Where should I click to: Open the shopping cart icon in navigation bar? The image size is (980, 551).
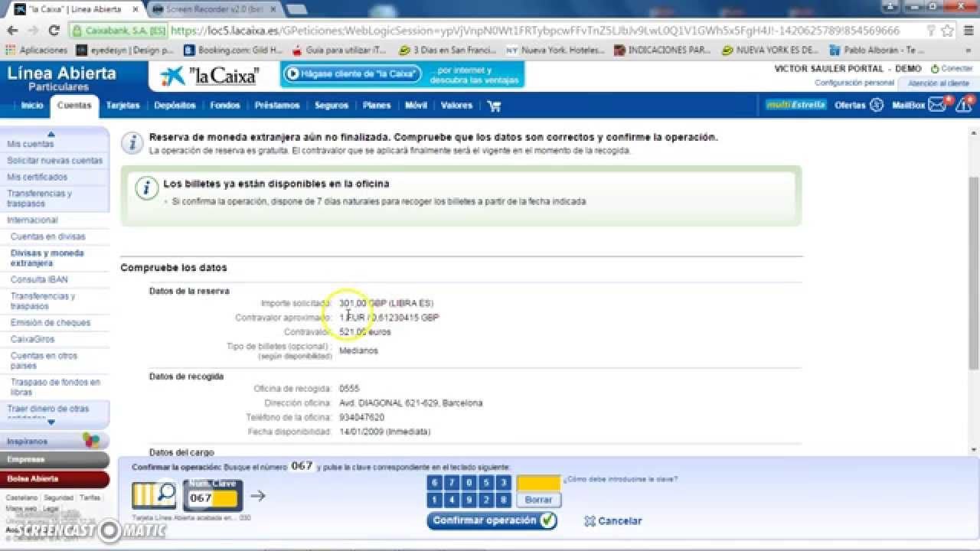[x=495, y=106]
